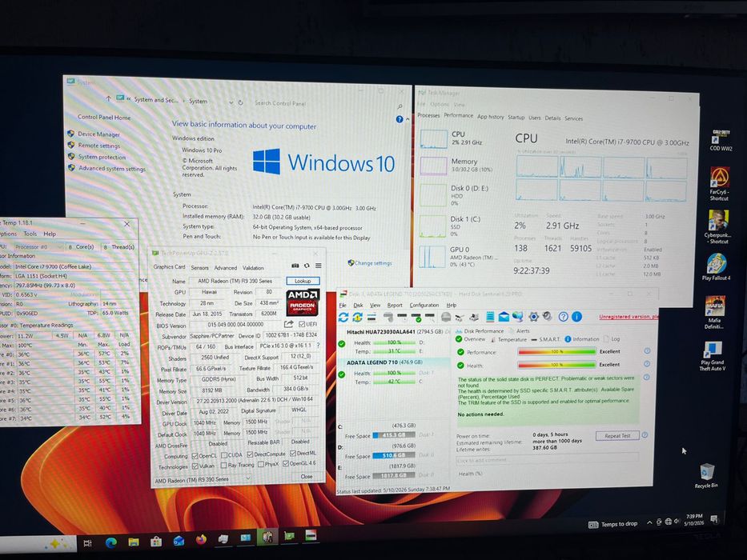The width and height of the screenshot is (747, 560).
Task: Open the blue report document icon in Hard Disk Sentinel
Action: pos(490,316)
